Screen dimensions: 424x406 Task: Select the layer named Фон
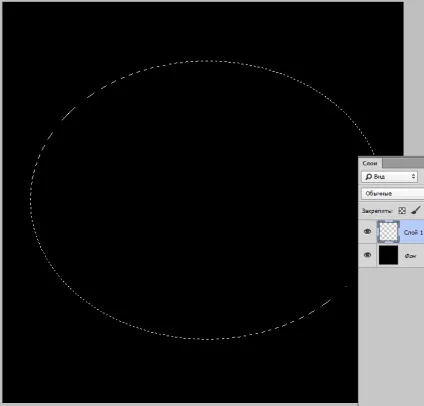410,256
